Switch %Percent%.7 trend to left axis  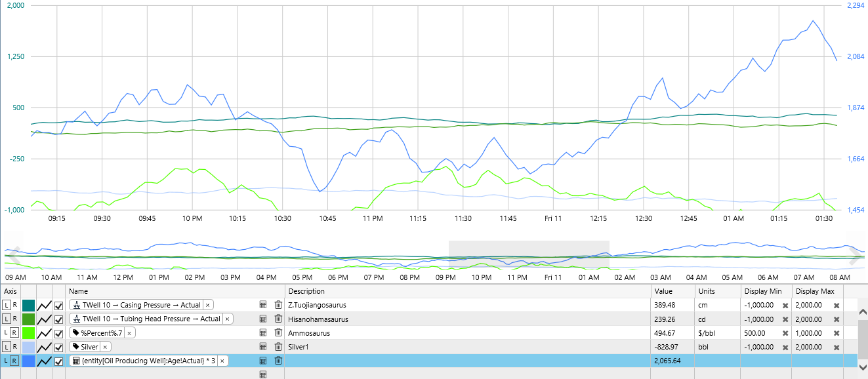pyautogui.click(x=7, y=333)
